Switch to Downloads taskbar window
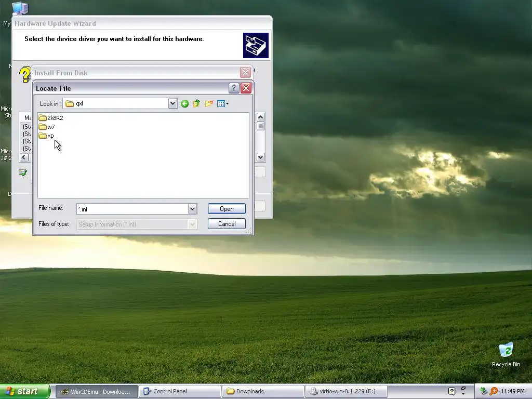The height and width of the screenshot is (399, 532). coord(263,392)
